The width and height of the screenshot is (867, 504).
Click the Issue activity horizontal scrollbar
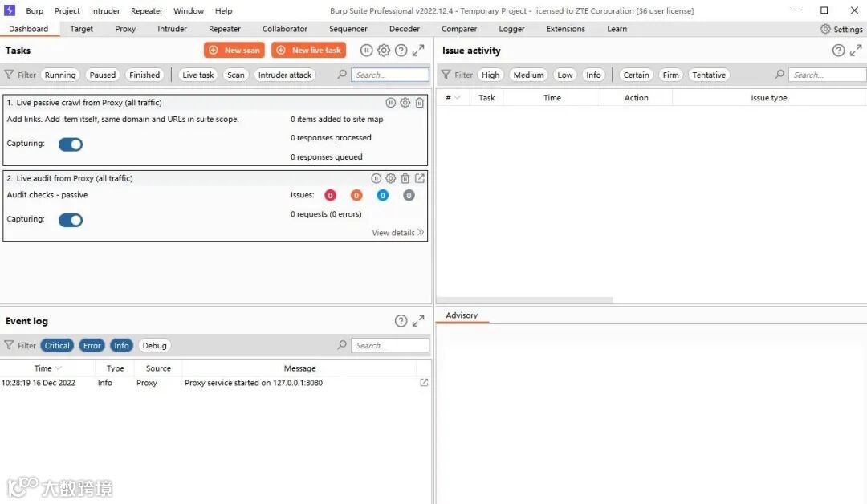pos(525,300)
